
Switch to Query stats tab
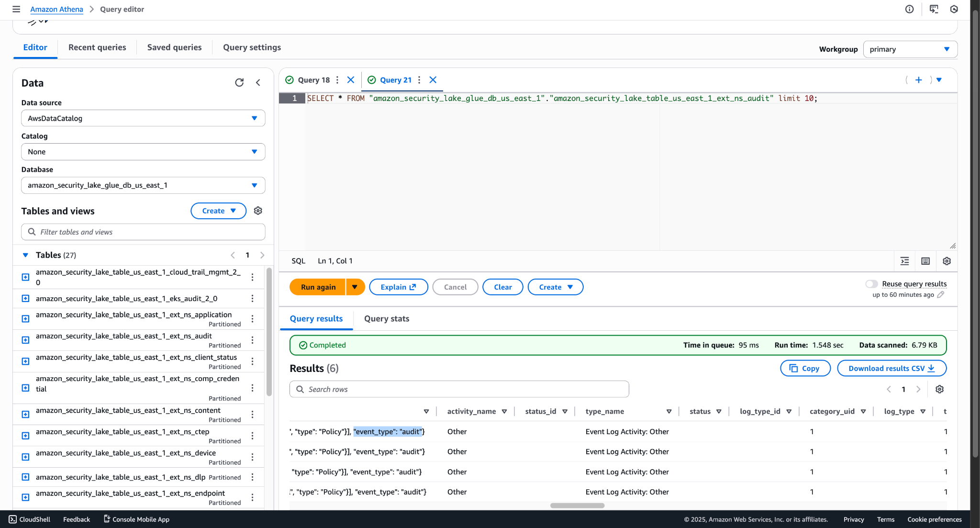[x=387, y=319]
